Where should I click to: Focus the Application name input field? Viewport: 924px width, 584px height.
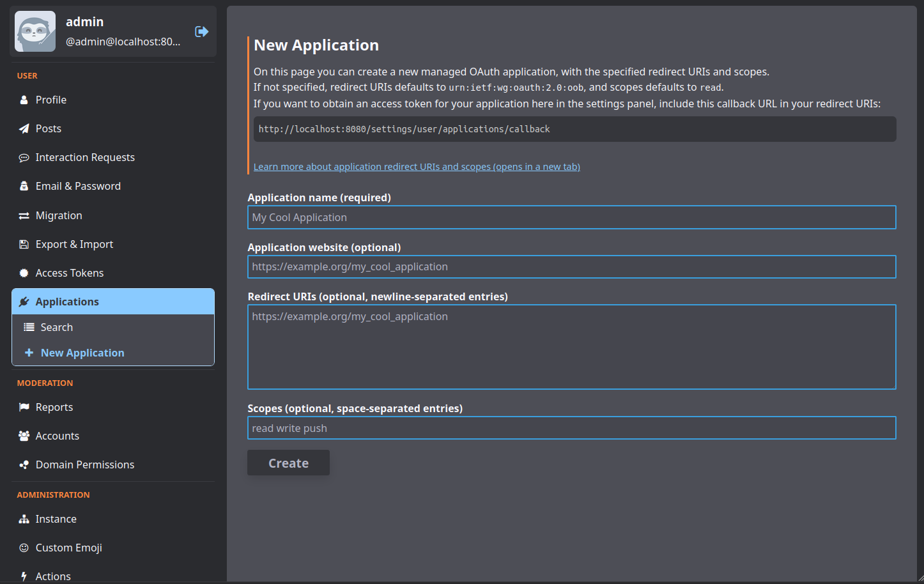click(571, 217)
